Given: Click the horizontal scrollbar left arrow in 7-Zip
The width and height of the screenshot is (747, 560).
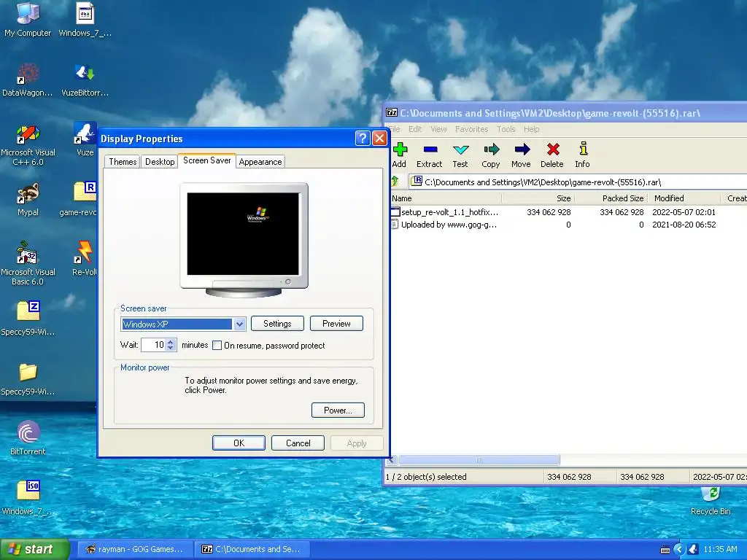Looking at the screenshot, I should [392, 460].
